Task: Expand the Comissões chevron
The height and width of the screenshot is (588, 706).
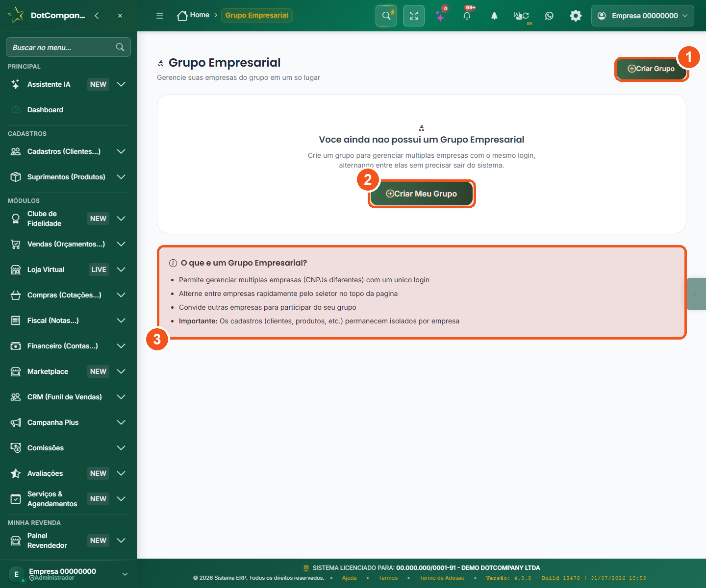Action: (x=121, y=448)
